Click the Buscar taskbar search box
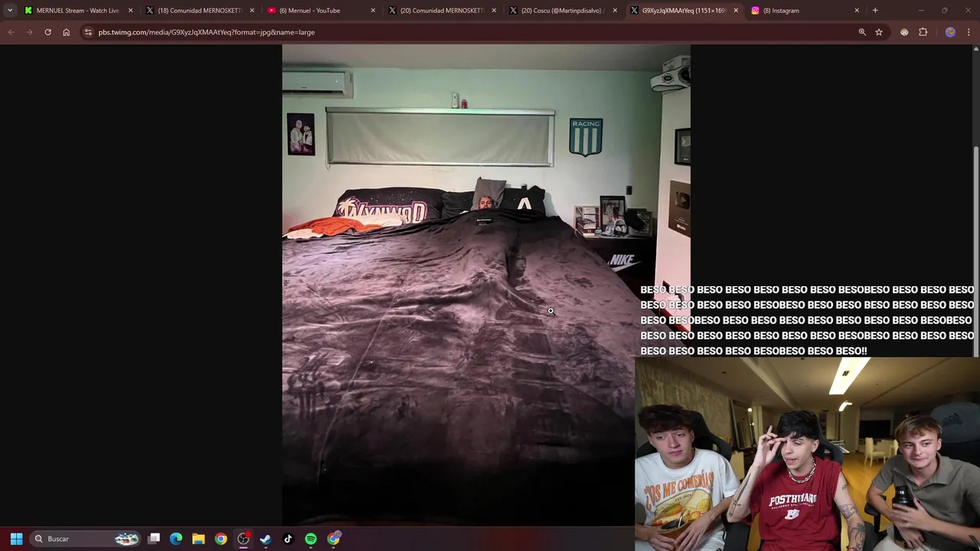The width and height of the screenshot is (980, 551). click(85, 539)
